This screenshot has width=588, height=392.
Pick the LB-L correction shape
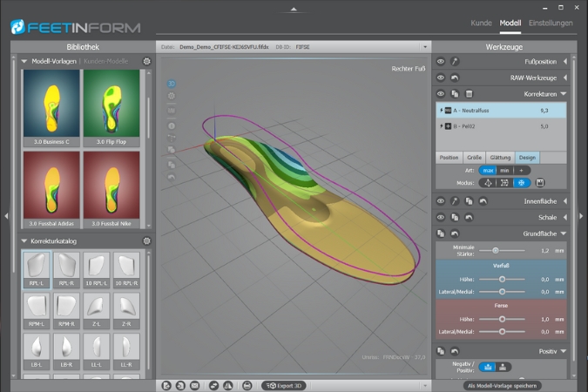coord(37,348)
